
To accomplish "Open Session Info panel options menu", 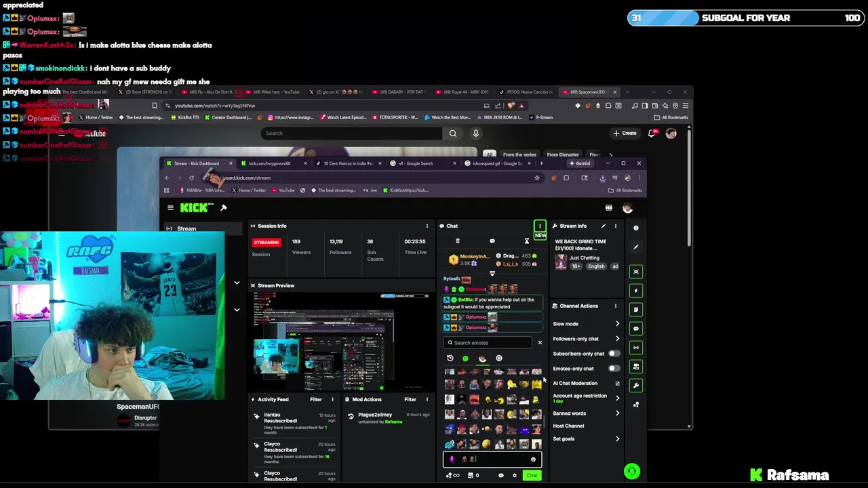I will coord(427,226).
